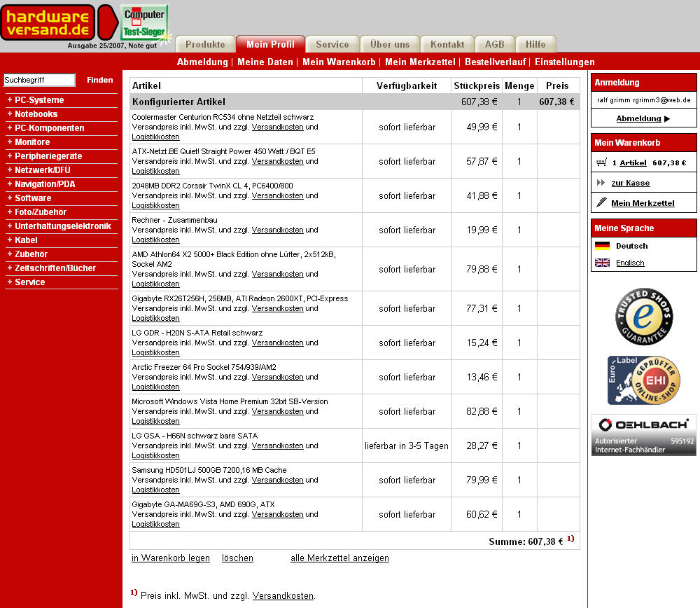Open Mein Warenkorb in the red submenu

tap(339, 62)
